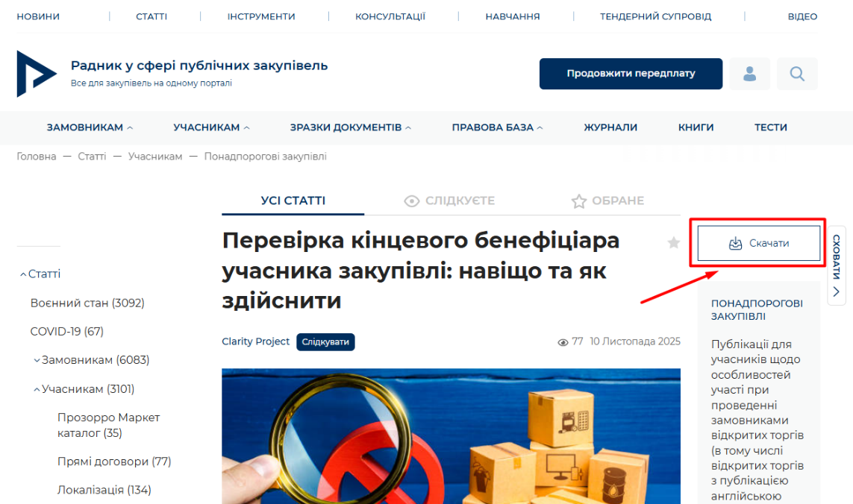Click the user profile icon
The image size is (853, 504).
coord(749,74)
